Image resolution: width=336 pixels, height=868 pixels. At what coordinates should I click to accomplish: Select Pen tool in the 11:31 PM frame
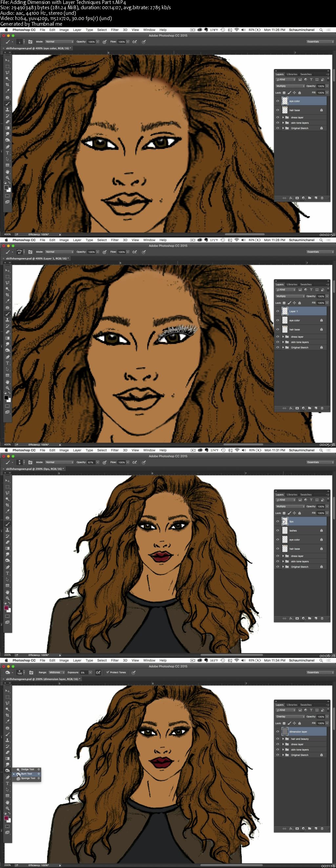[x=7, y=567]
